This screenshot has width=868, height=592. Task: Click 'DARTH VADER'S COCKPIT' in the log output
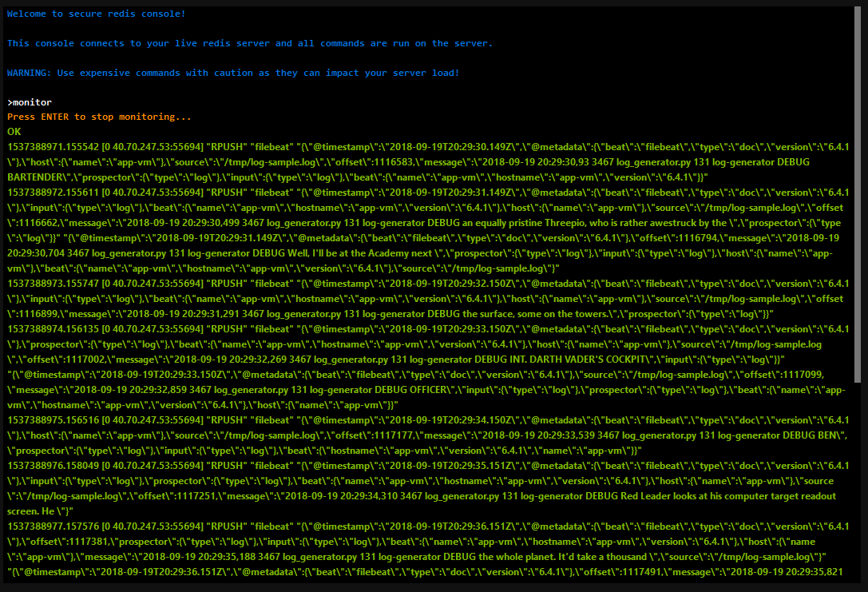(x=588, y=360)
